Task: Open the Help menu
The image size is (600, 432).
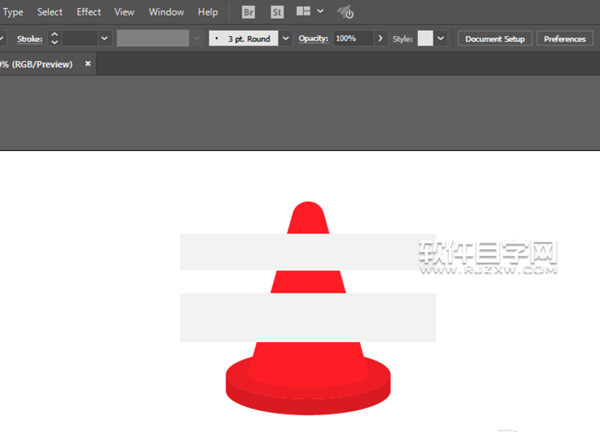Action: [x=208, y=13]
